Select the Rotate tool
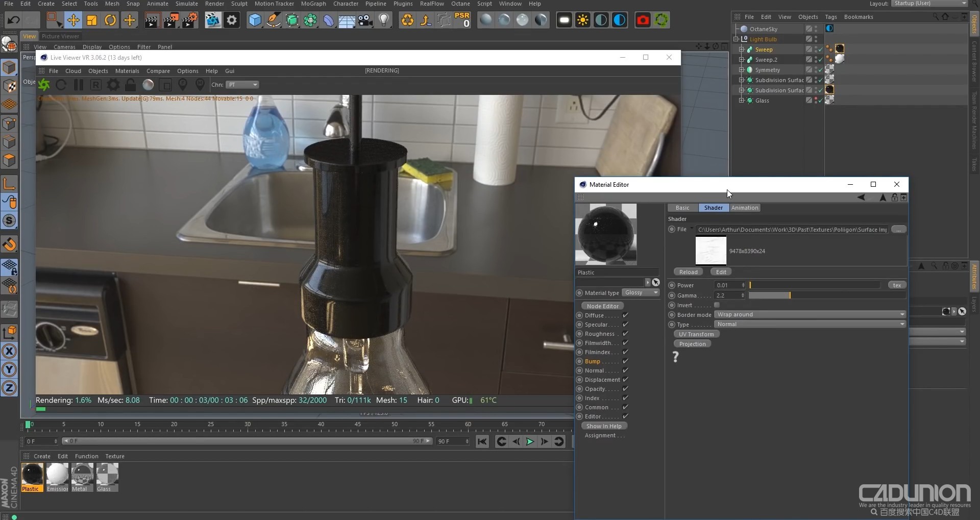The height and width of the screenshot is (520, 980). 110,20
